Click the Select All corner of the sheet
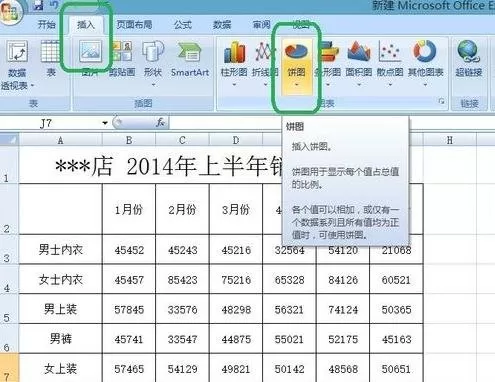 (9, 139)
